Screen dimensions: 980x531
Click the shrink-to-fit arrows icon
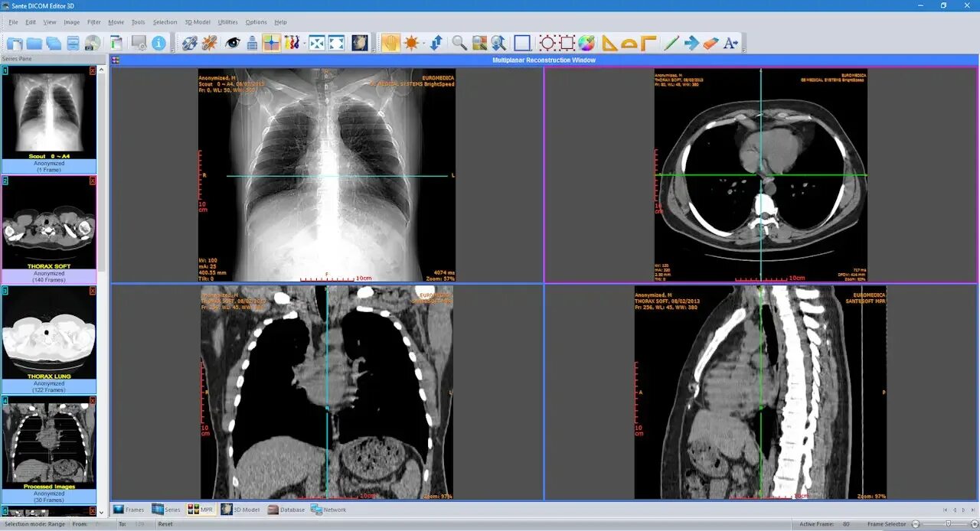[316, 43]
